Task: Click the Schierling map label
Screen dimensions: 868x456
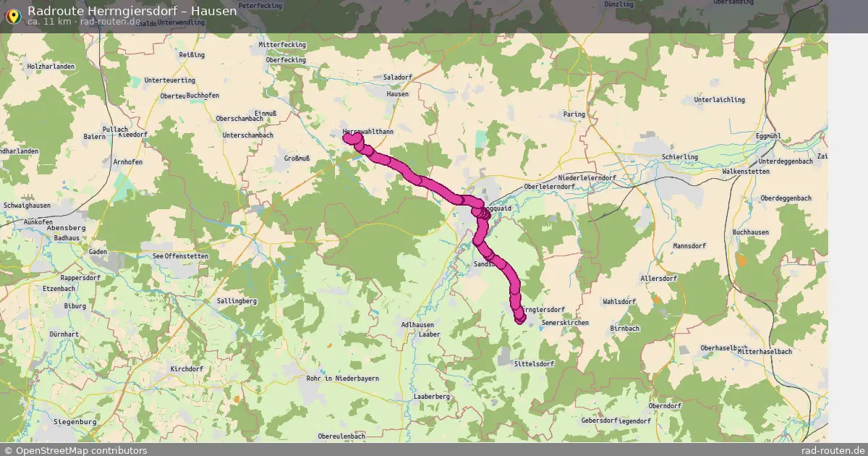Action: (x=680, y=156)
